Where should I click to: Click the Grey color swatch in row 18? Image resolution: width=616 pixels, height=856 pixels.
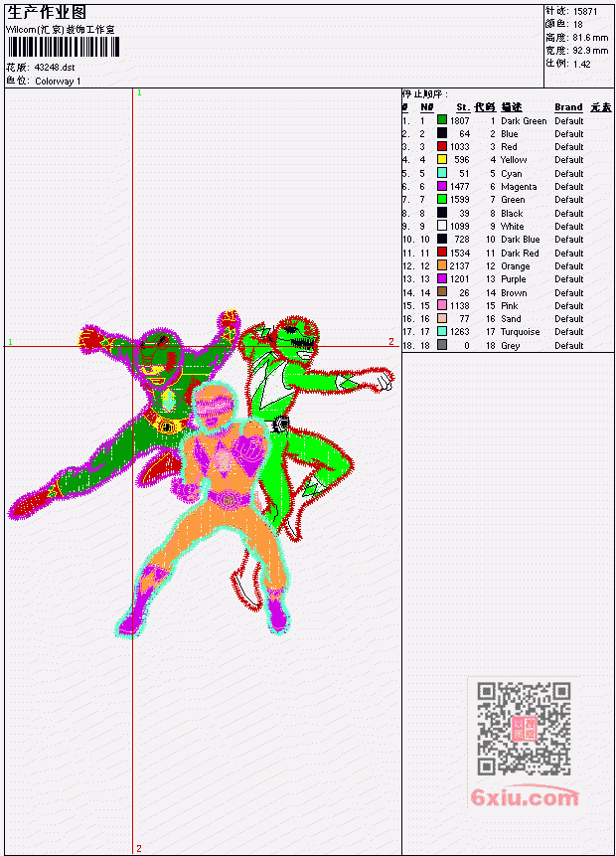coord(442,345)
